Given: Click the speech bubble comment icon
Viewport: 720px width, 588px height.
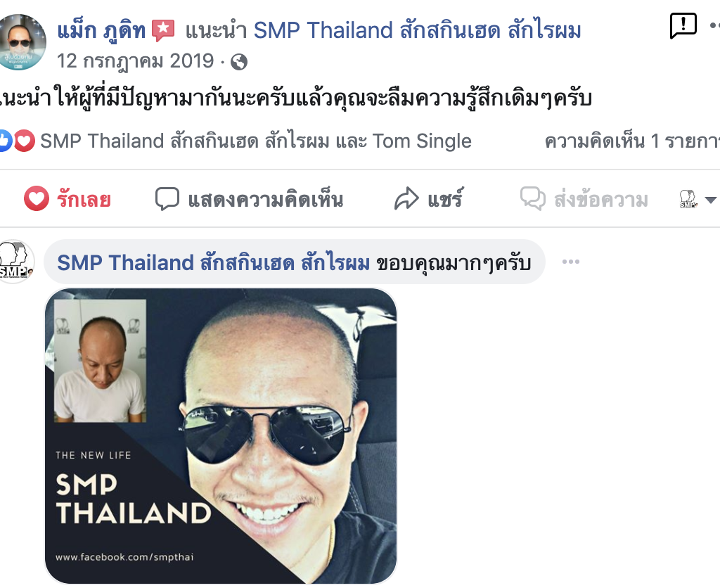Looking at the screenshot, I should tap(167, 199).
